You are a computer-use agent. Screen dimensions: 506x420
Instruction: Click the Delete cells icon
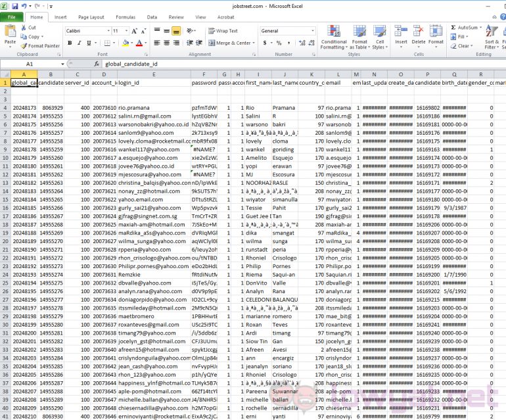tap(418, 31)
